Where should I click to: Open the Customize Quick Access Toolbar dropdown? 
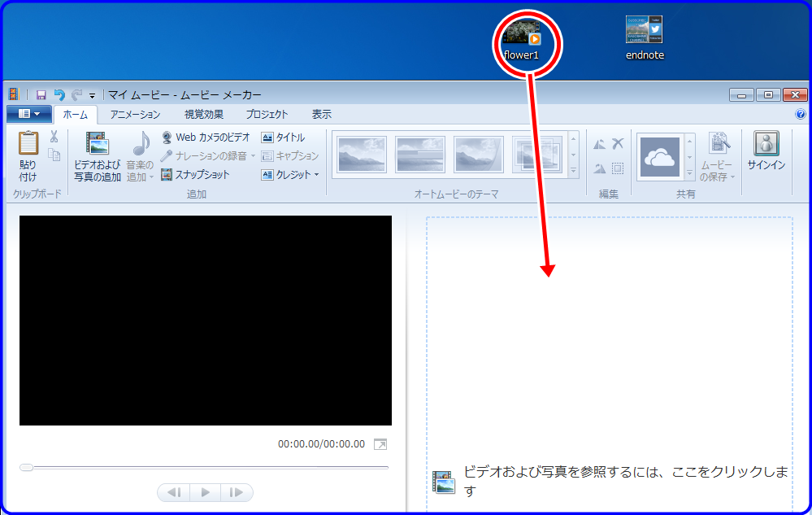click(x=92, y=95)
